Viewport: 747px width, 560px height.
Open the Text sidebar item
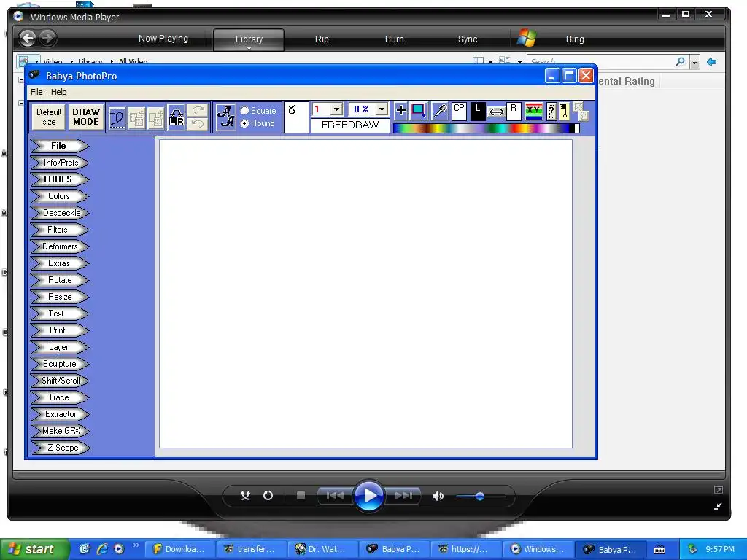click(59, 314)
